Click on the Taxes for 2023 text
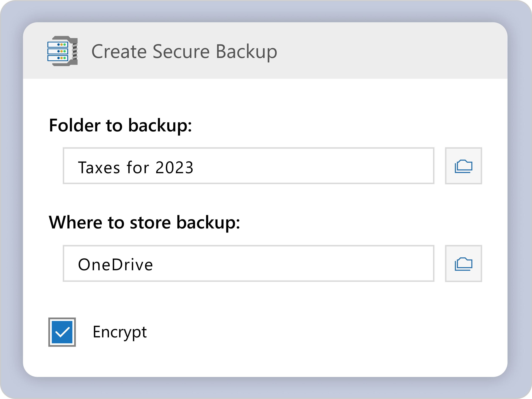The height and width of the screenshot is (399, 532). [136, 167]
